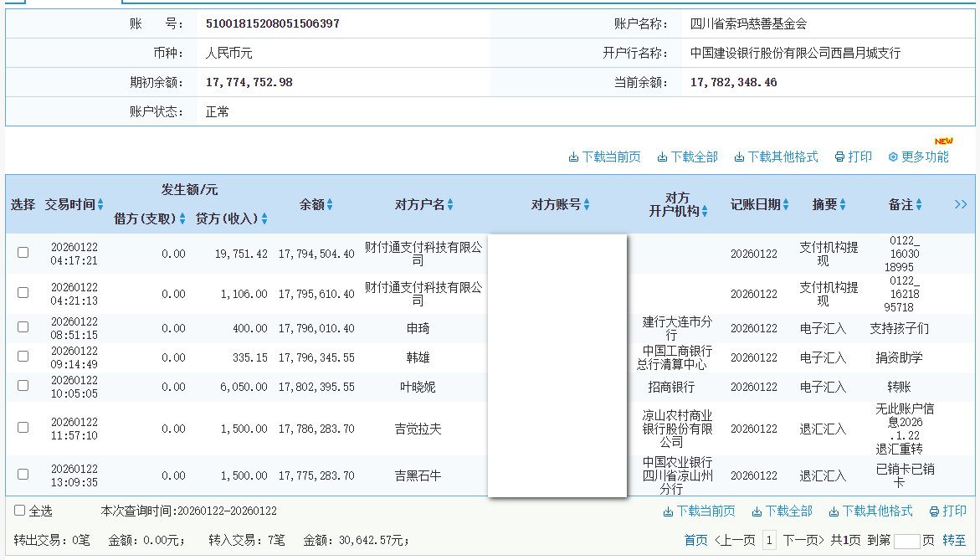Select the 申琦 400.00 transaction checkbox
This screenshot has height=560, width=980.
click(x=23, y=327)
